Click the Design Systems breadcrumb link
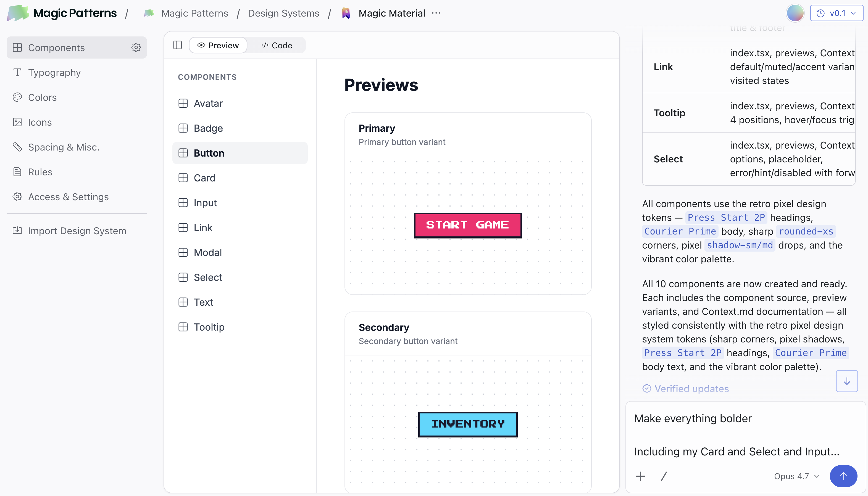The height and width of the screenshot is (496, 868). 283,13
